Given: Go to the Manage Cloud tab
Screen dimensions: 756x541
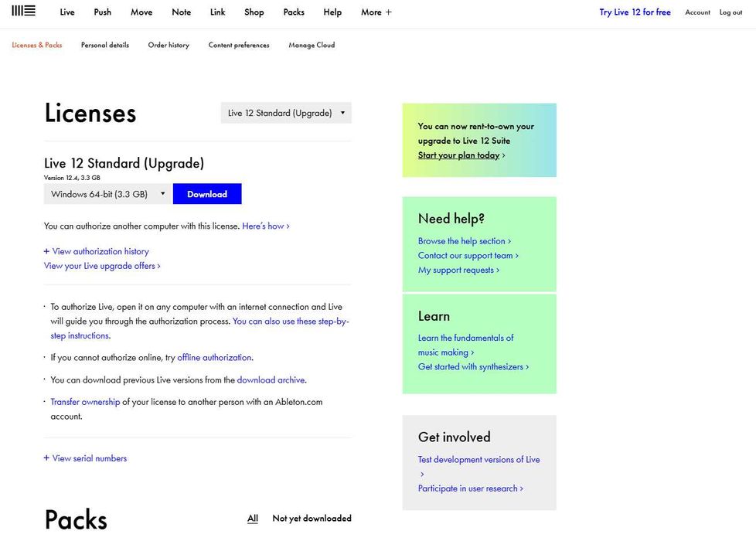Looking at the screenshot, I should point(312,45).
